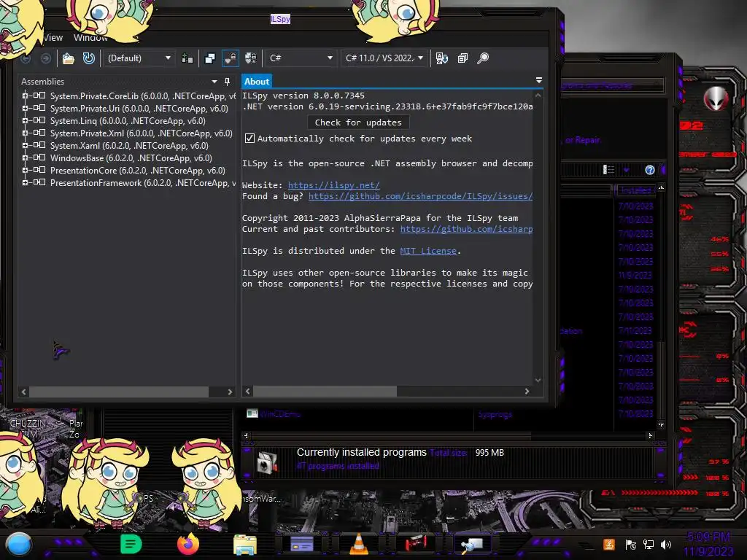Click the Forward navigation arrow
The height and width of the screenshot is (560, 747).
46,58
